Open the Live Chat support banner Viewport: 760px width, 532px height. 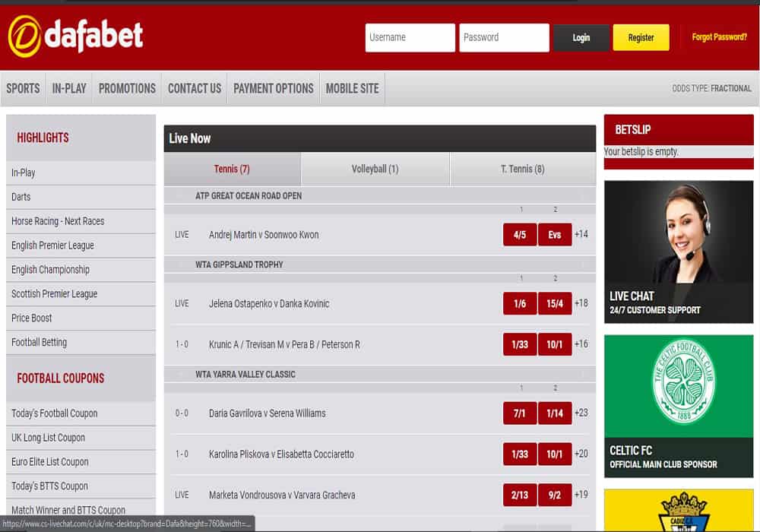(679, 252)
